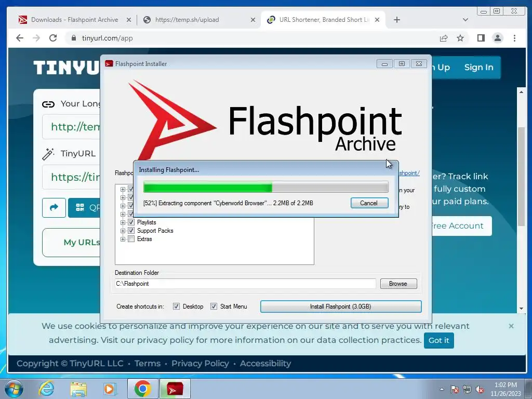This screenshot has height=399, width=532.
Task: Open Windows Explorer from the taskbar
Action: [x=78, y=389]
